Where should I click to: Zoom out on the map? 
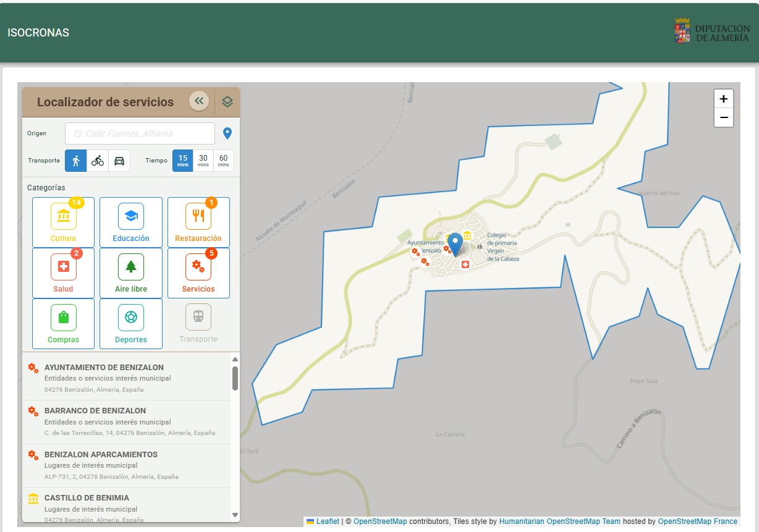(724, 117)
